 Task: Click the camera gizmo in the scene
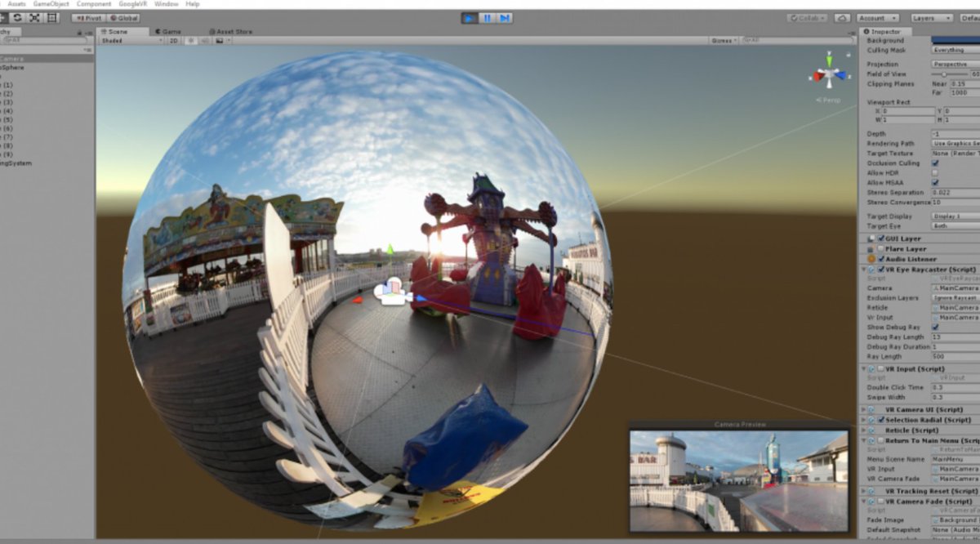(392, 292)
